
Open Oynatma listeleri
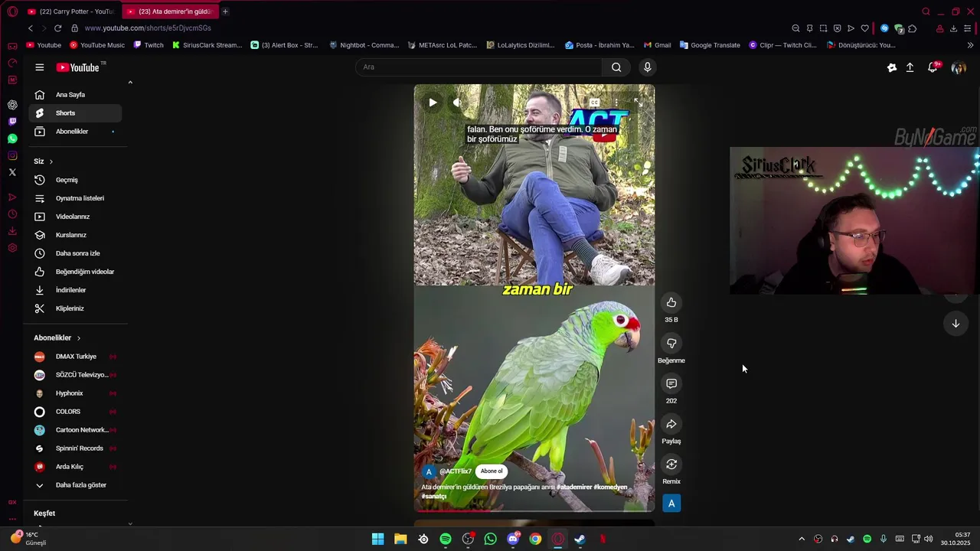(x=75, y=198)
